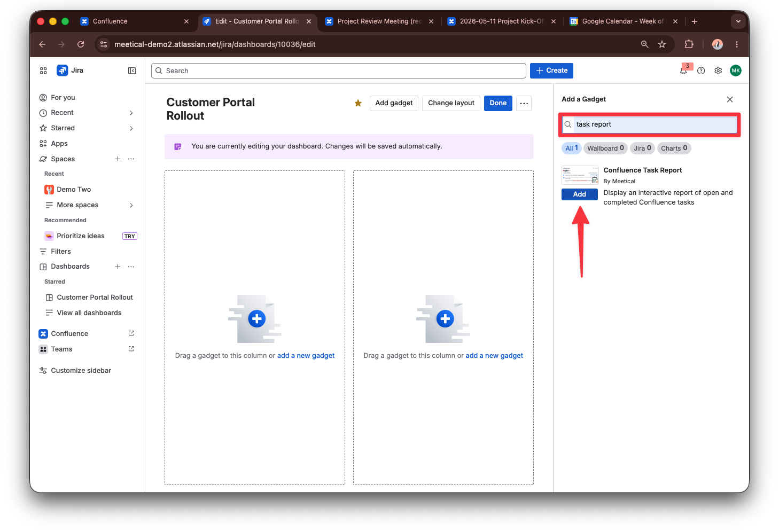Click the Jira logo in sidebar header
The height and width of the screenshot is (532, 779).
(63, 71)
